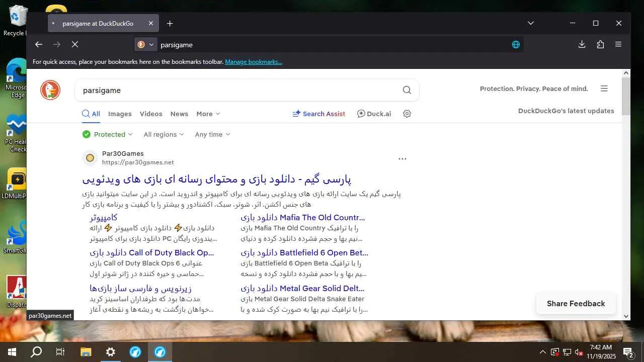644x362 pixels.
Task: Expand the search engine selector in address bar
Action: [146, 44]
